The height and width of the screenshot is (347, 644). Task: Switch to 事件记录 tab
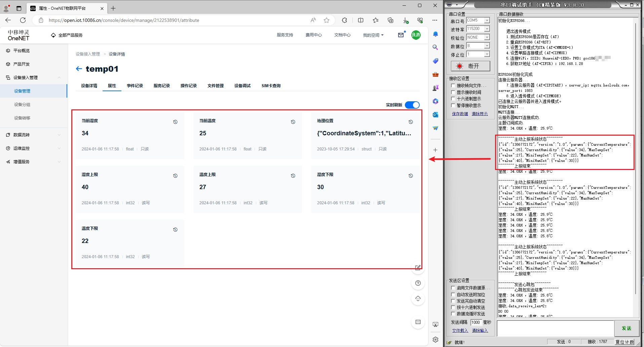(135, 86)
